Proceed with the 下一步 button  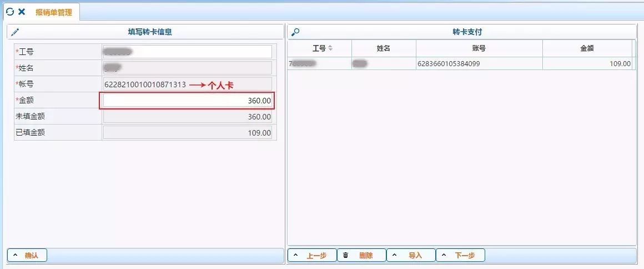tap(460, 256)
